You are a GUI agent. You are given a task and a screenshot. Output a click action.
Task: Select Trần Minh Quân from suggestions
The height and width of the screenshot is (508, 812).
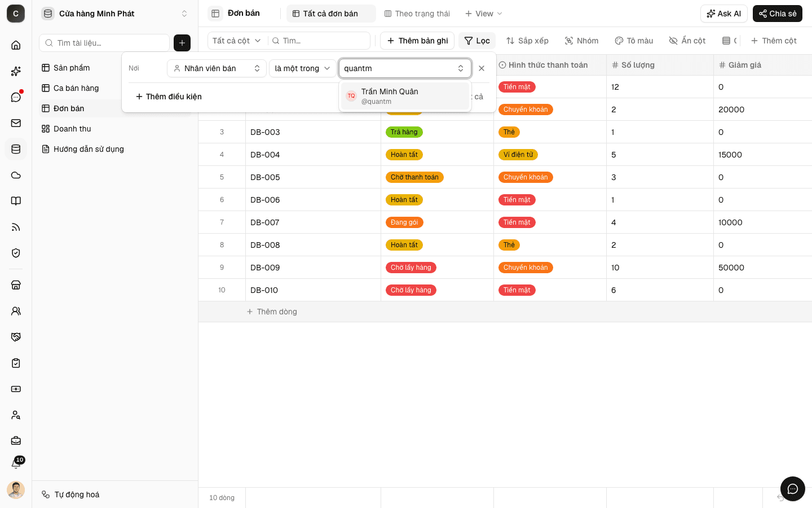[x=405, y=96]
